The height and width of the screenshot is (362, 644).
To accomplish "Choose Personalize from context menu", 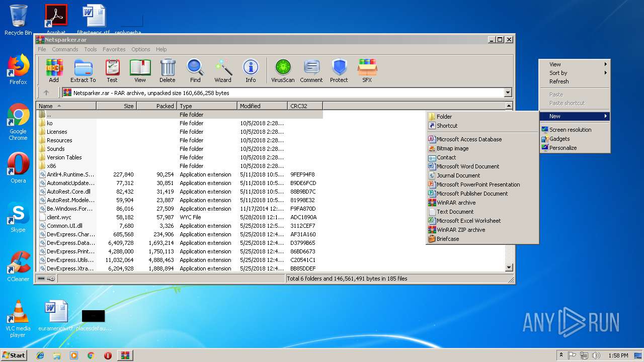I will click(575, 148).
